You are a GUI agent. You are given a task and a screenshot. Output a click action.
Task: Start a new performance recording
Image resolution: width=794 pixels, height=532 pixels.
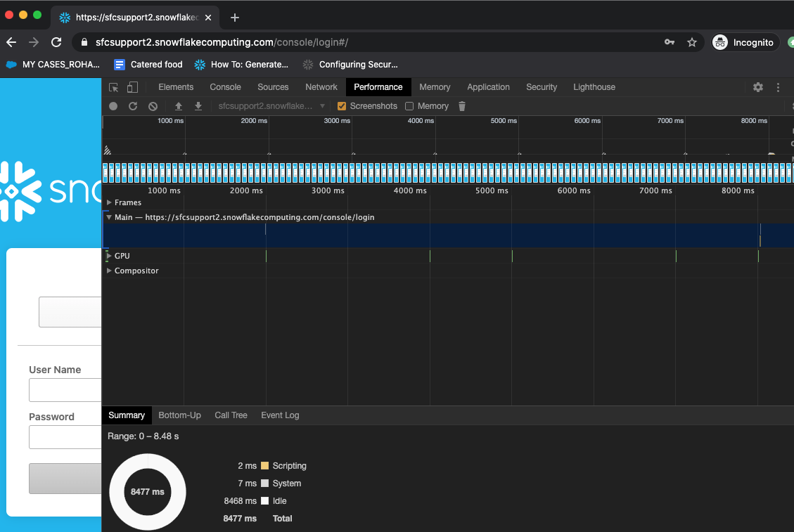(113, 105)
